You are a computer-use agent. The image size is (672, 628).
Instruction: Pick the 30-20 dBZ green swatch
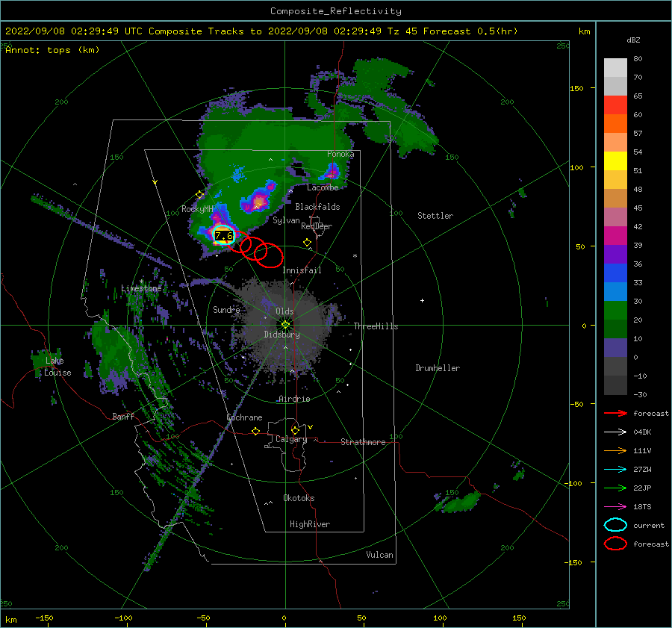click(615, 311)
